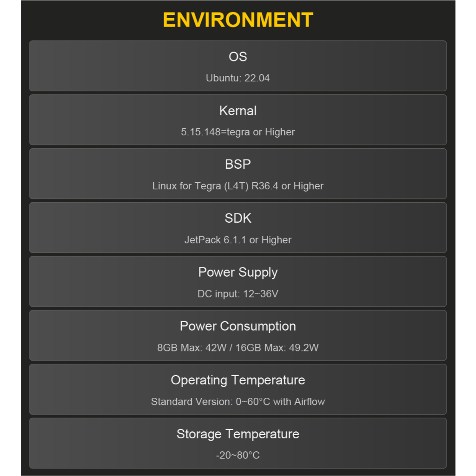Select the OS card title
This screenshot has height=476, width=476.
(238, 57)
